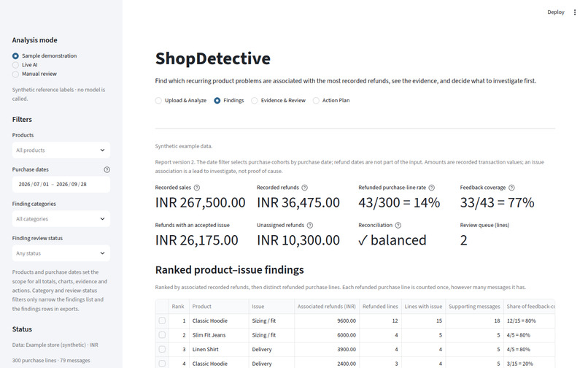The height and width of the screenshot is (368, 588).
Task: Sort by the Rank column header
Action: 179,307
